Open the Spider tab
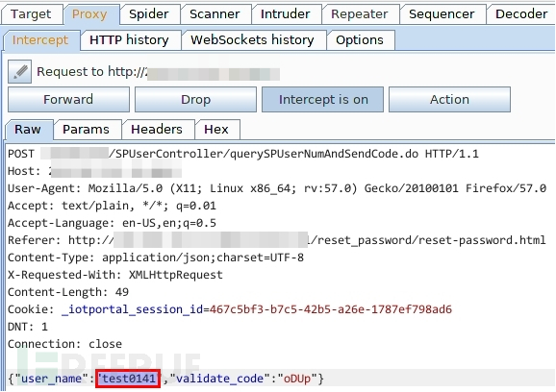Image resolution: width=556 pixels, height=392 pixels. [x=149, y=14]
